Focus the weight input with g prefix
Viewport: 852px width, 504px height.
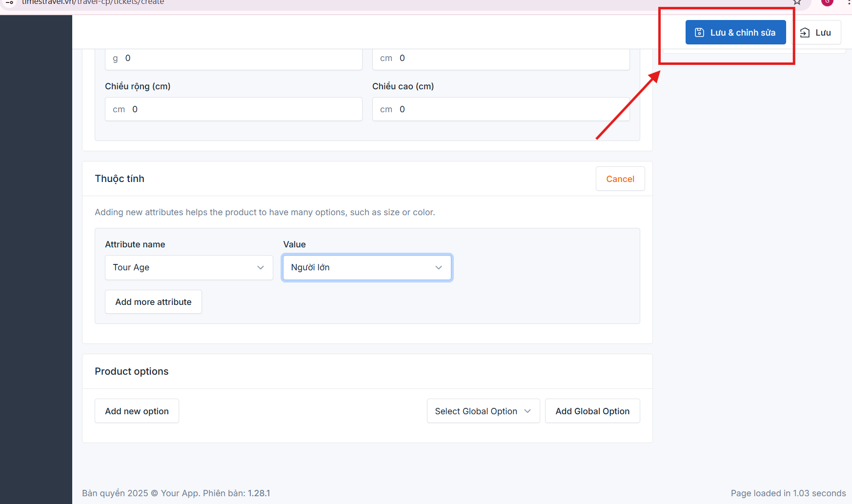point(234,59)
